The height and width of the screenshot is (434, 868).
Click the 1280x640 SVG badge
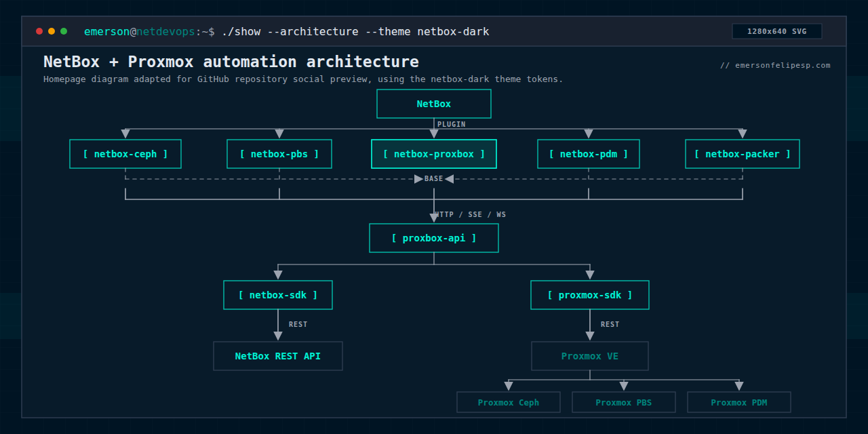click(777, 31)
